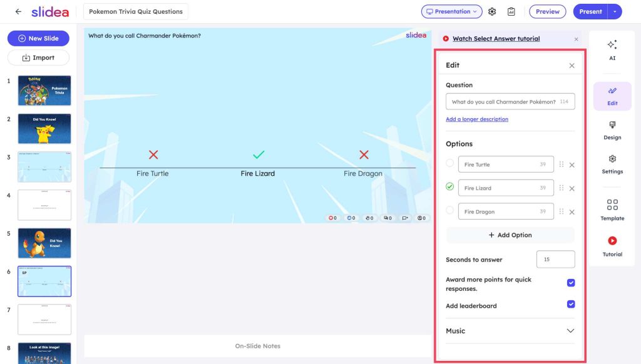Delete the Fire Dragon option
Image resolution: width=641 pixels, height=364 pixels.
(x=572, y=212)
